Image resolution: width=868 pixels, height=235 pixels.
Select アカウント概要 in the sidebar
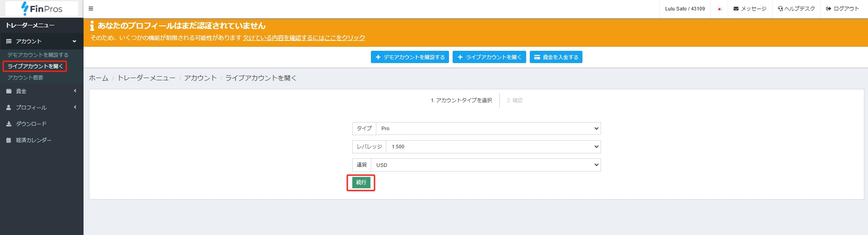point(25,78)
